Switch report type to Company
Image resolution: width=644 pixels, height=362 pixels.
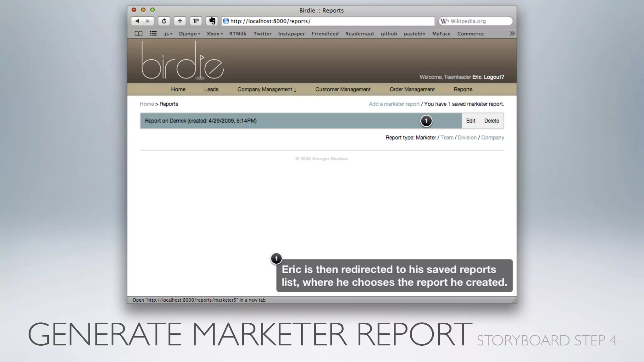point(492,138)
